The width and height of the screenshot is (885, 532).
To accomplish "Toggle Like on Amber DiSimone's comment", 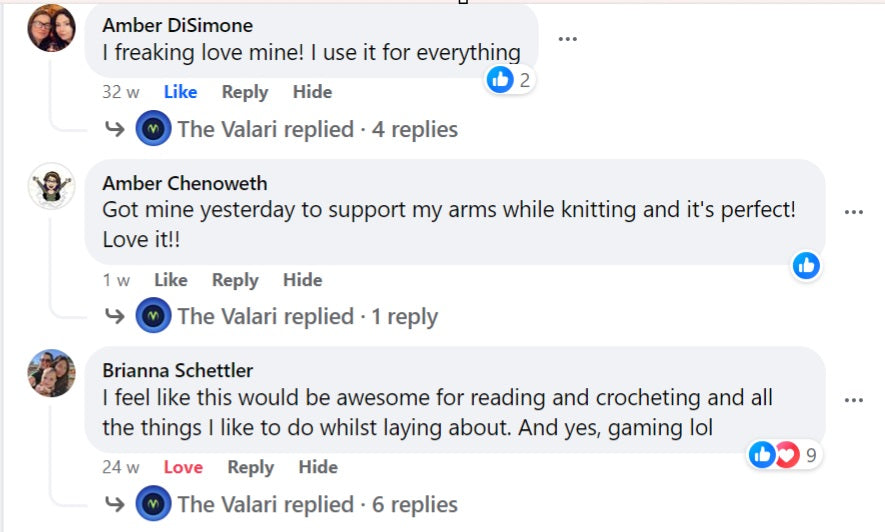I will [x=180, y=92].
